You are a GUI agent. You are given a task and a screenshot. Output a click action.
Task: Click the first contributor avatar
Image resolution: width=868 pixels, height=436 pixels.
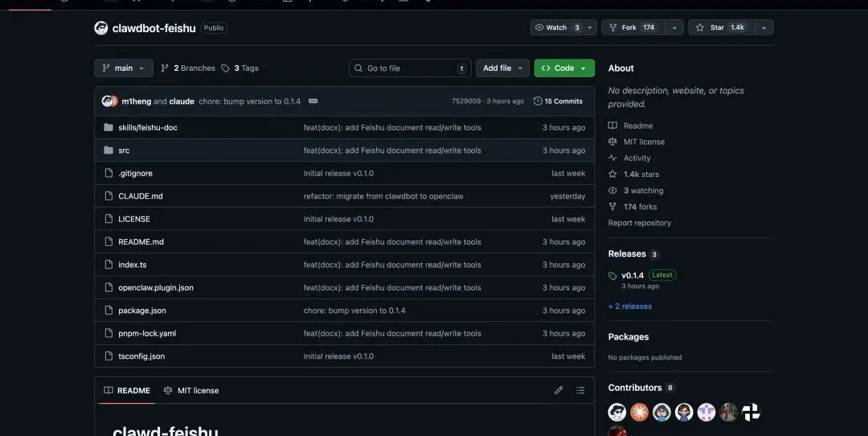617,412
